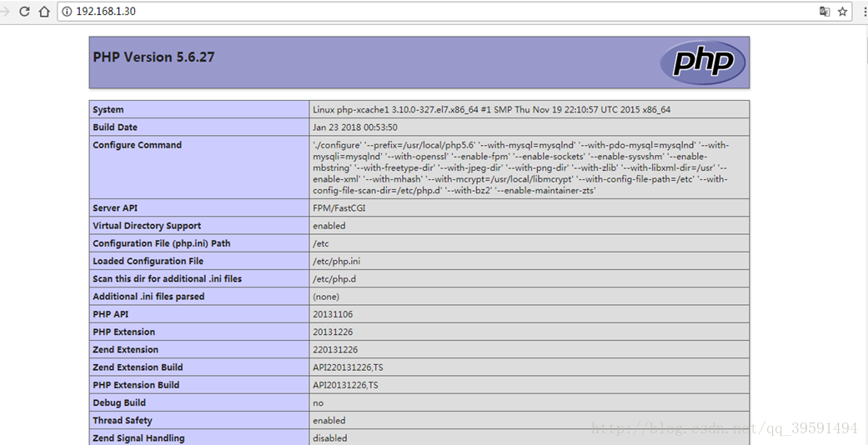Click the Home icon in browser toolbar
Viewport: 868px width, 445px height.
44,12
